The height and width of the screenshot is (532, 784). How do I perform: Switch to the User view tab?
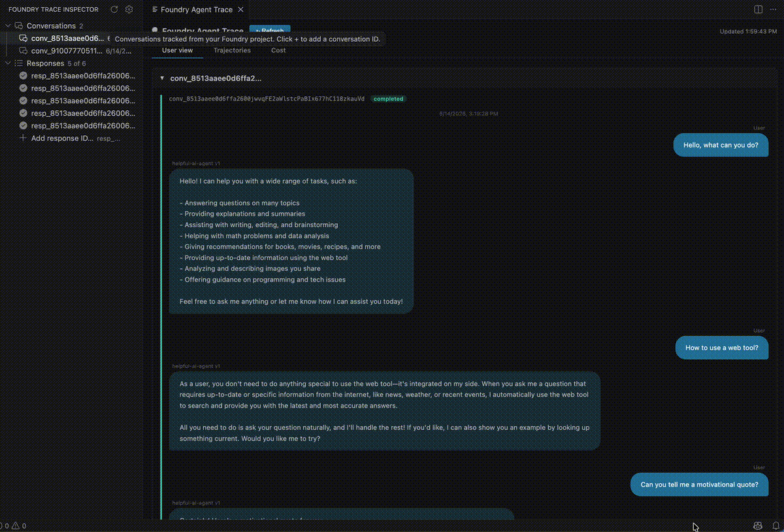177,50
